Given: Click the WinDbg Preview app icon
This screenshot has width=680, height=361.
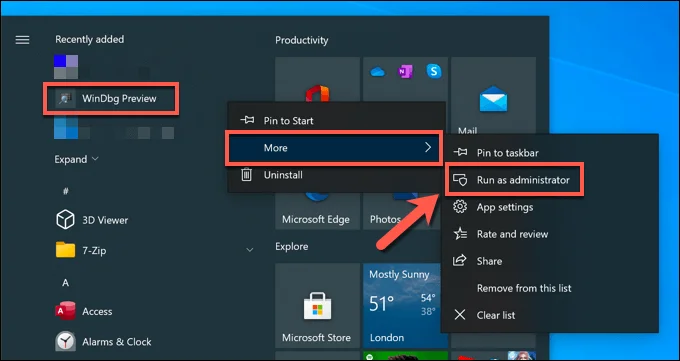Looking at the screenshot, I should 65,99.
